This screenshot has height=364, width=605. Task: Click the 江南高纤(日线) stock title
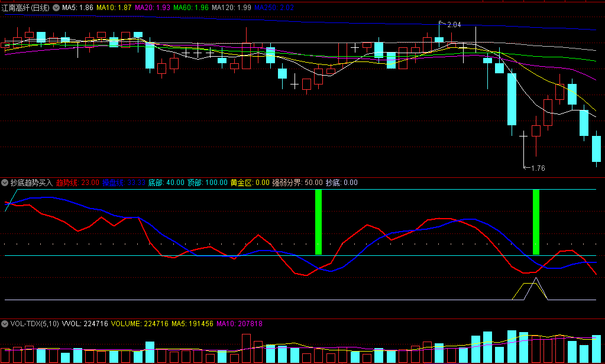click(x=26, y=8)
